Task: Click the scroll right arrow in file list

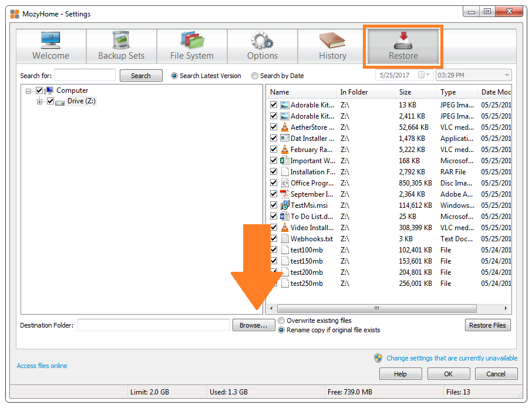Action: [x=506, y=308]
